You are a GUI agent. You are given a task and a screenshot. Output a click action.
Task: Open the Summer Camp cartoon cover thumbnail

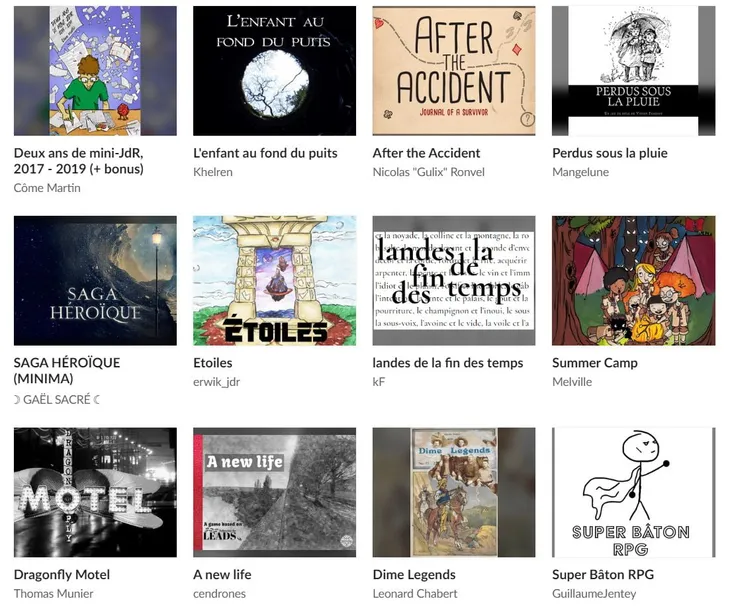tap(634, 280)
